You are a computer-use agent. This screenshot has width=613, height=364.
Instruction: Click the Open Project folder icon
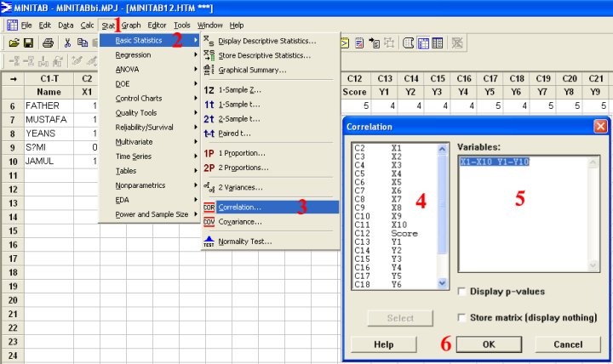click(14, 43)
